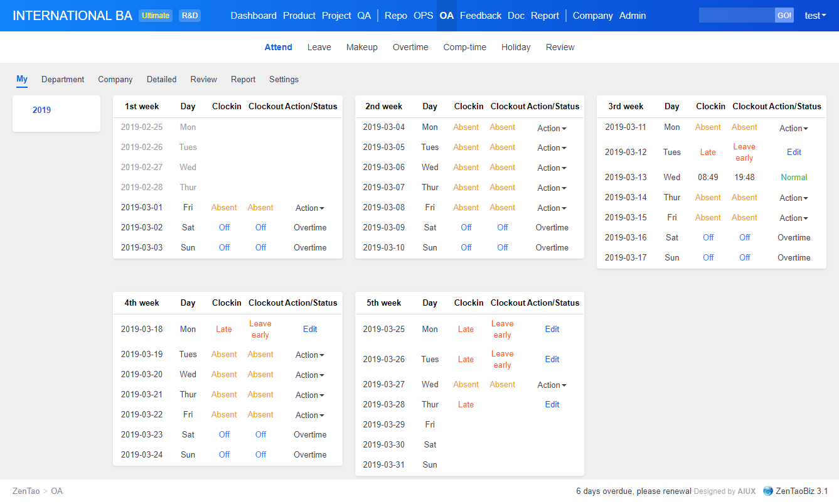Open the Doc module
Screen dimensions: 839x504
tap(516, 16)
